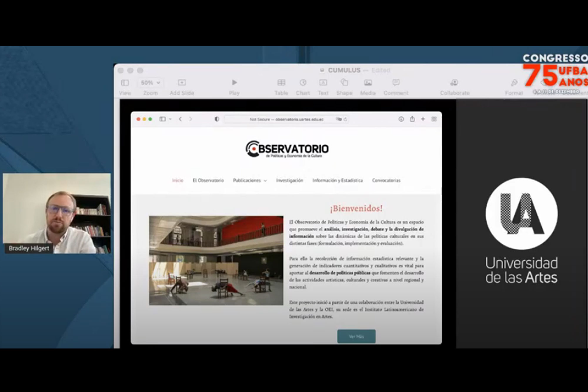Click the Safari address bar
Screen dimensions: 588x392
(286, 119)
